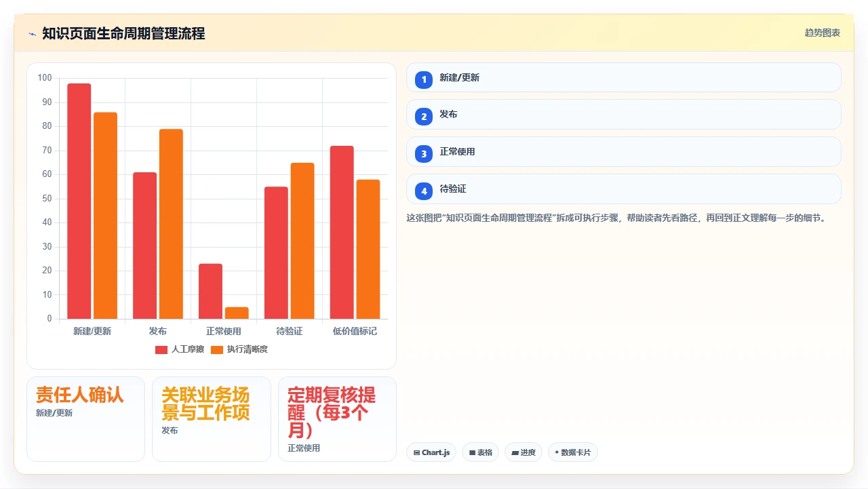Image resolution: width=868 pixels, height=489 pixels.
Task: Click the description paragraph starting 这张图把
Action: 616,218
